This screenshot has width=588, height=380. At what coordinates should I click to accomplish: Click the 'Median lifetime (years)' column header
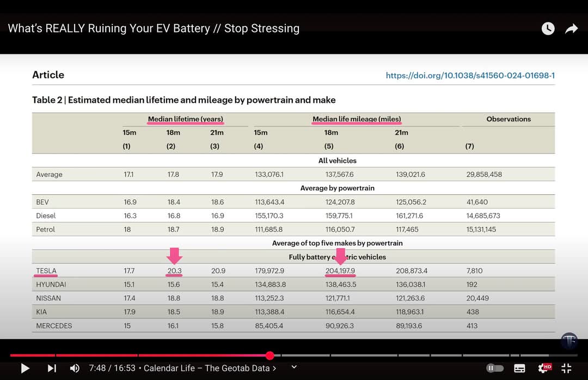[x=186, y=119]
